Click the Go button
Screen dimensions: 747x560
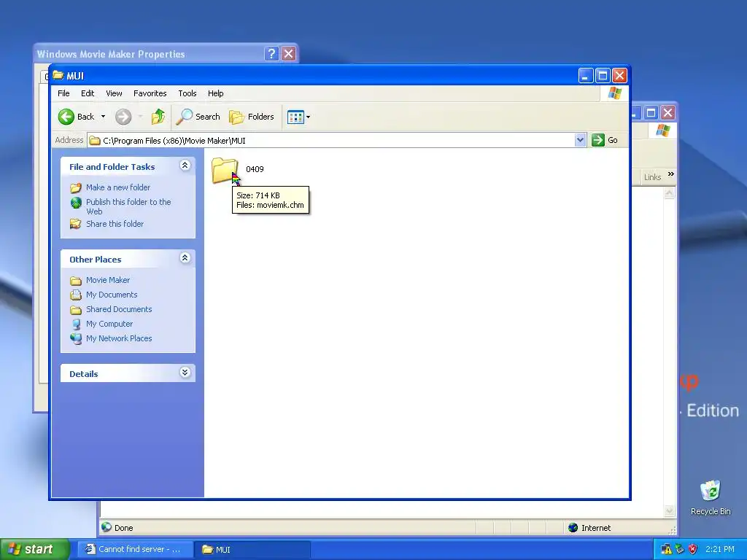(605, 140)
